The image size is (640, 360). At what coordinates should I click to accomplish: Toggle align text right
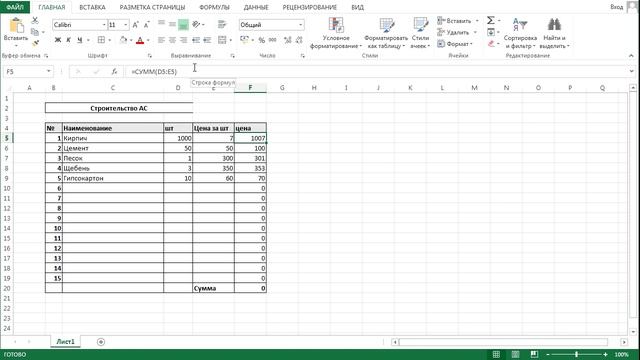183,40
